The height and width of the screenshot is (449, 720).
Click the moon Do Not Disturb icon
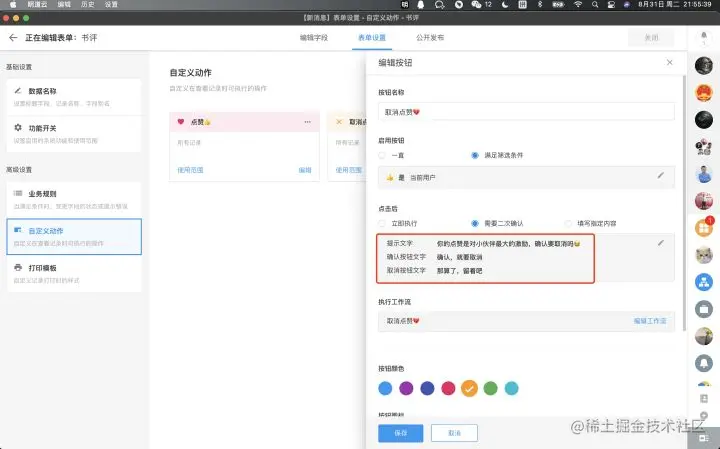coord(505,5)
